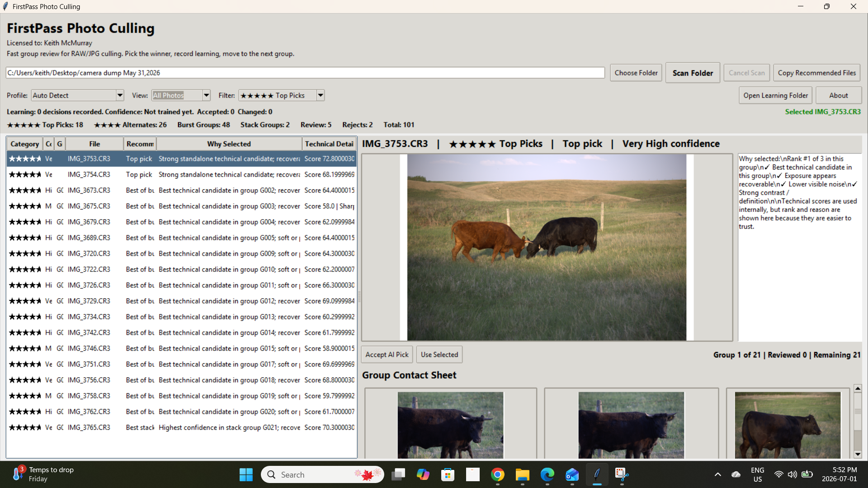Click the Scan Folder button
The width and height of the screenshot is (868, 488).
[693, 73]
